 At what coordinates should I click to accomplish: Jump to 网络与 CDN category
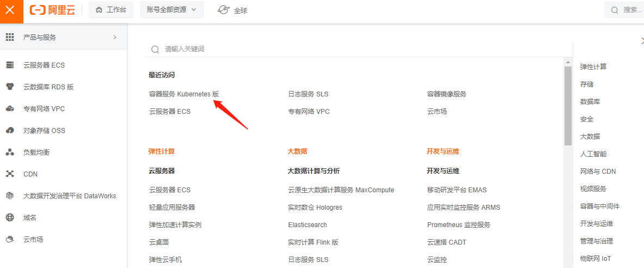[598, 172]
